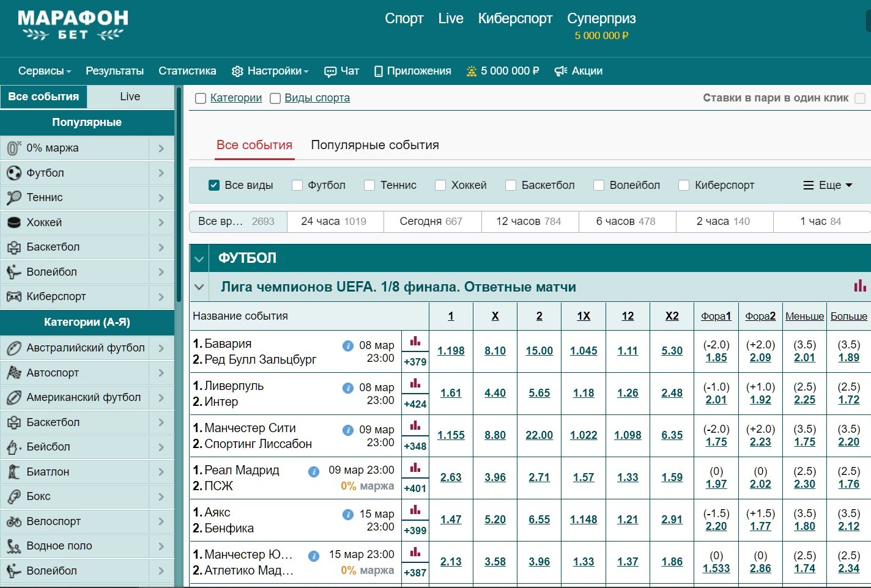Open stats chart for Ливерпуль match
This screenshot has width=871, height=588.
[x=415, y=383]
